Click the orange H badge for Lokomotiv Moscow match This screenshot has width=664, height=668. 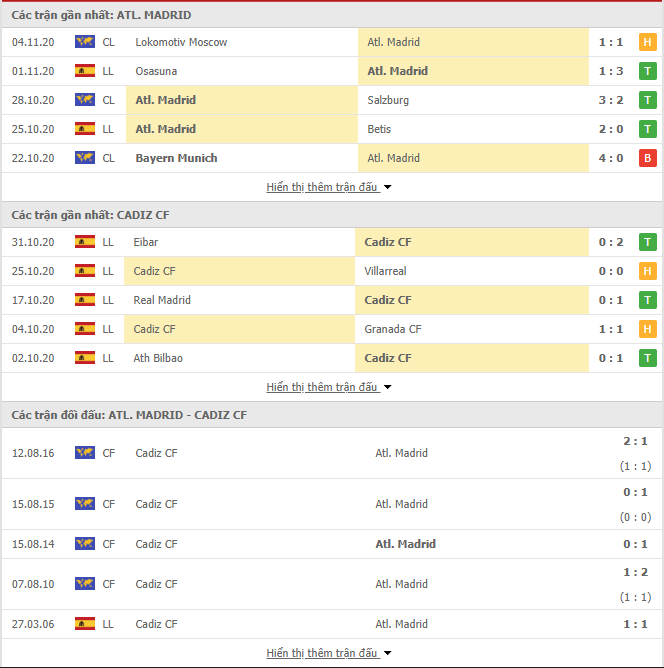(x=647, y=42)
